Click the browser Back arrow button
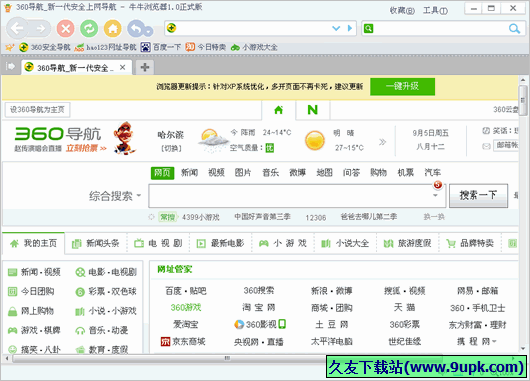The image size is (530, 381). [x=17, y=28]
